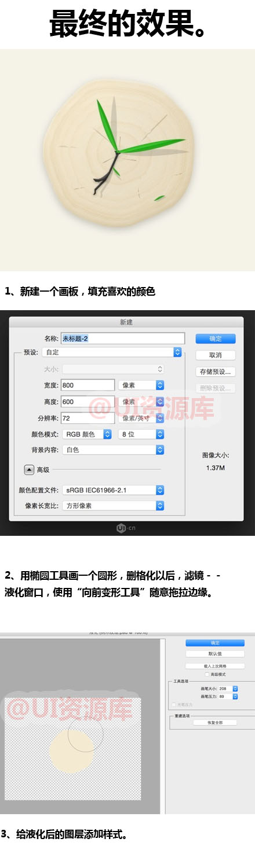This screenshot has height=868, width=255.
Task: Open the 颜色模式 dropdown showing RGB 颜色
Action: 87,434
